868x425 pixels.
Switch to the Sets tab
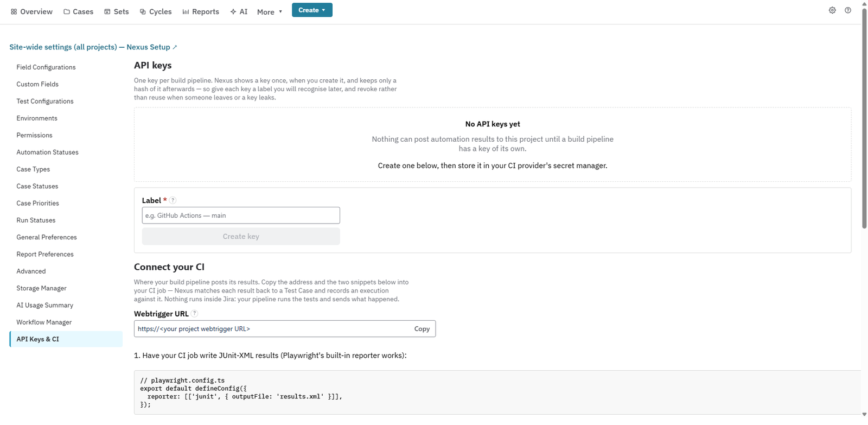117,12
